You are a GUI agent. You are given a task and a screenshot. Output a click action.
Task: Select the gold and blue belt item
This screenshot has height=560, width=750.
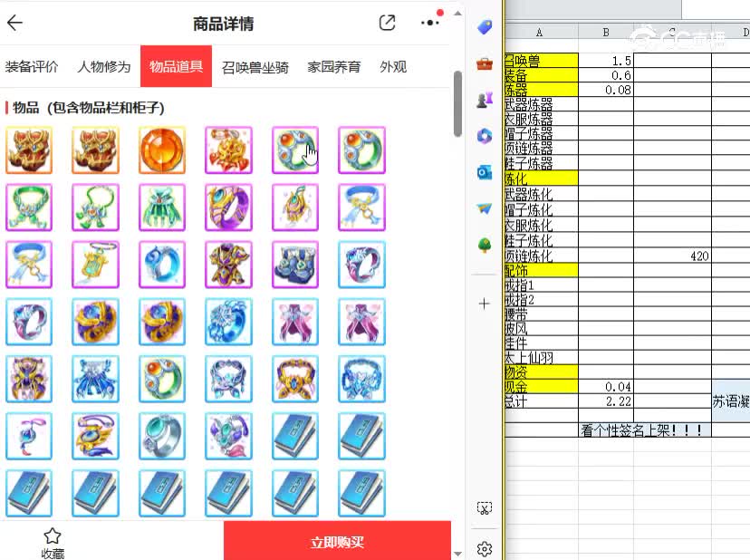(295, 379)
